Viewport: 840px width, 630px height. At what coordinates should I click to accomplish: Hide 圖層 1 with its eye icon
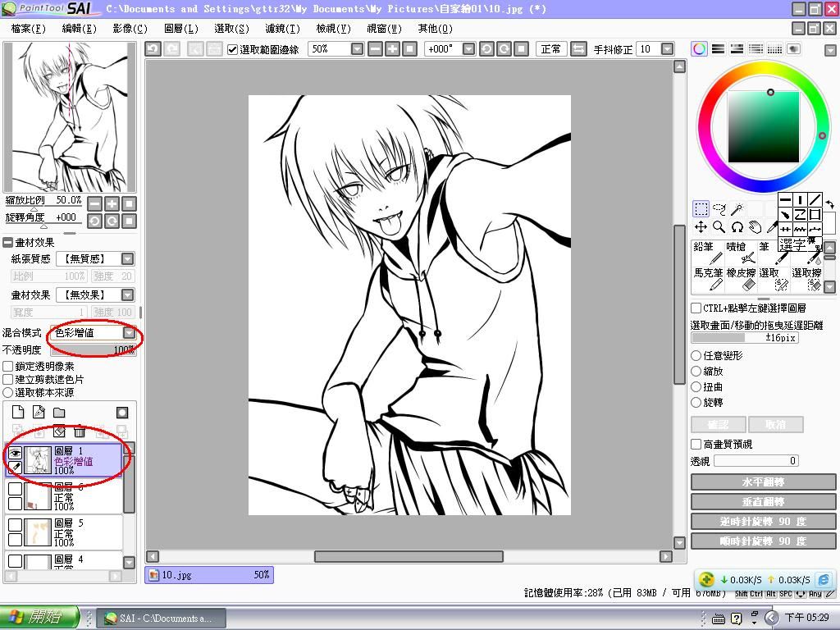click(x=16, y=453)
